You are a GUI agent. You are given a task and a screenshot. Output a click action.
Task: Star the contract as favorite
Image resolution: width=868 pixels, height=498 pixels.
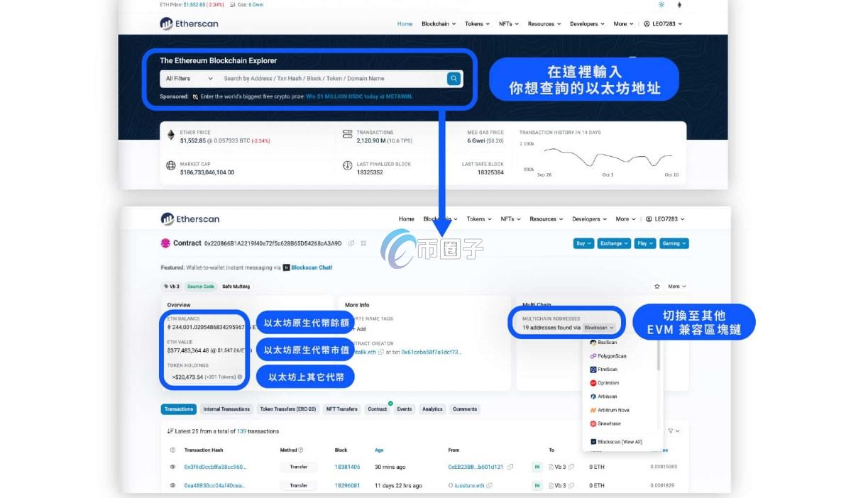point(657,286)
